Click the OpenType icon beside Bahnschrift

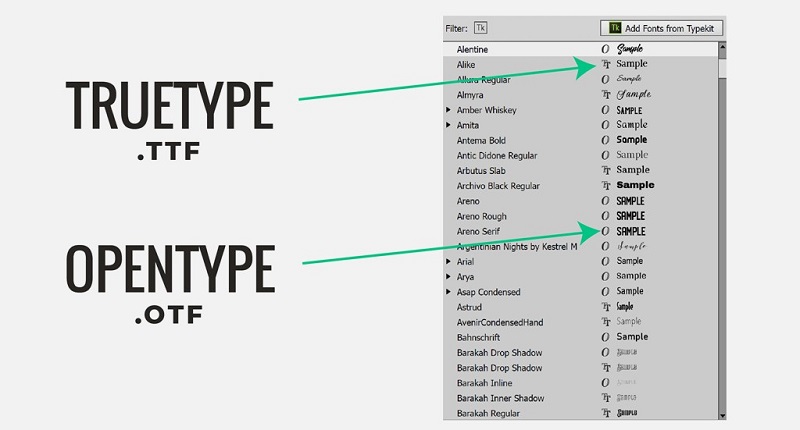click(x=605, y=337)
